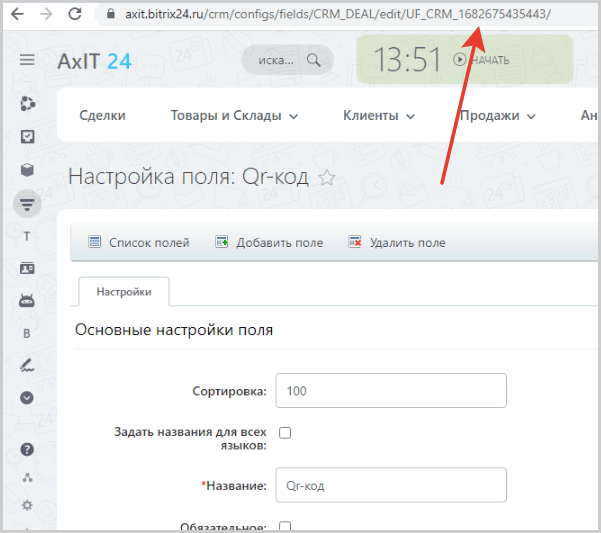Click the CRM funnel icon in sidebar
Viewport: 601px width, 533px height.
[27, 204]
